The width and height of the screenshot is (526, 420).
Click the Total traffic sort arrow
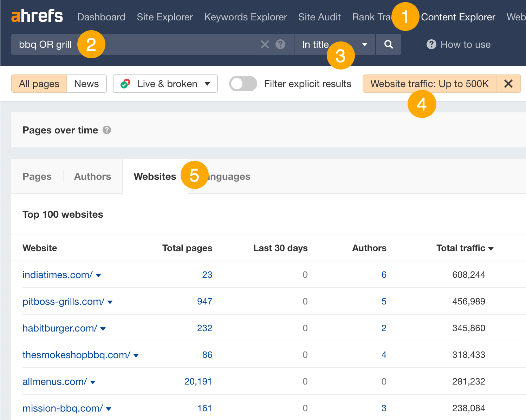pos(491,248)
